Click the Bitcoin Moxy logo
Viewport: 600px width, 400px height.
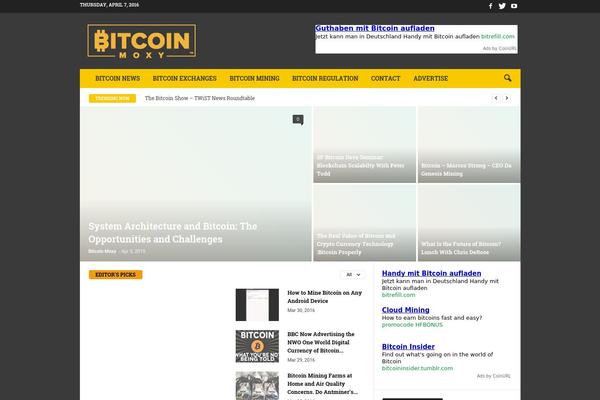142,41
